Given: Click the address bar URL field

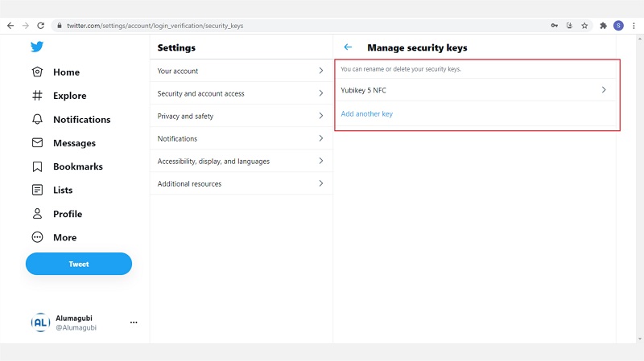Looking at the screenshot, I should pyautogui.click(x=299, y=26).
